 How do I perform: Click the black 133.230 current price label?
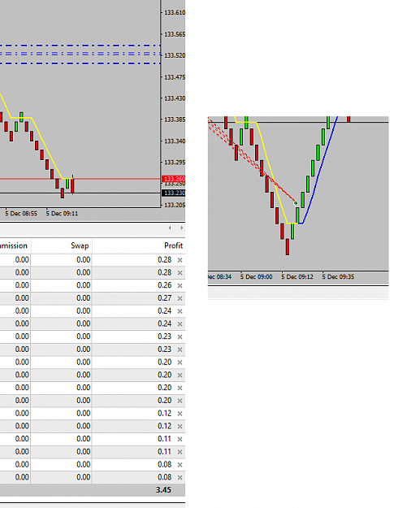pyautogui.click(x=173, y=193)
